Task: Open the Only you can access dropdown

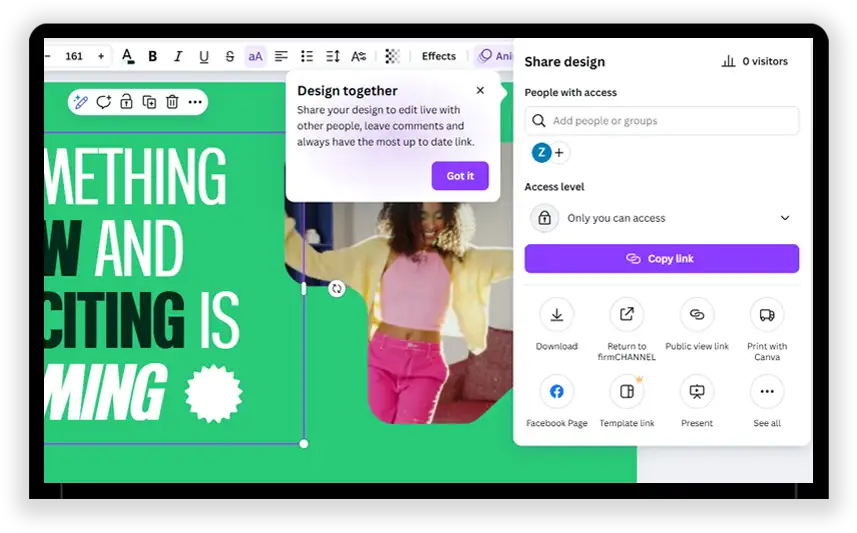Action: [662, 218]
